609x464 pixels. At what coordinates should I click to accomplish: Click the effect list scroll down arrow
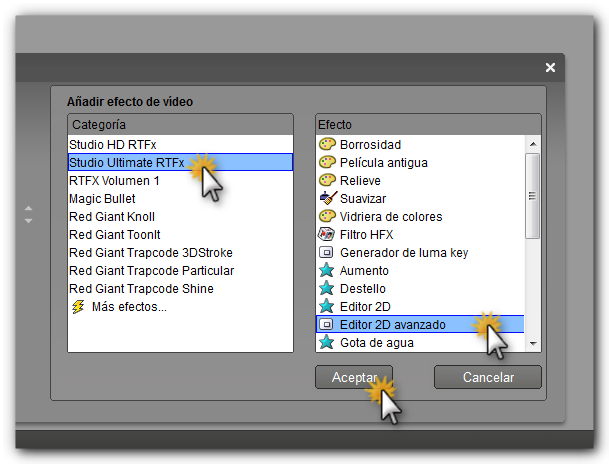point(533,343)
